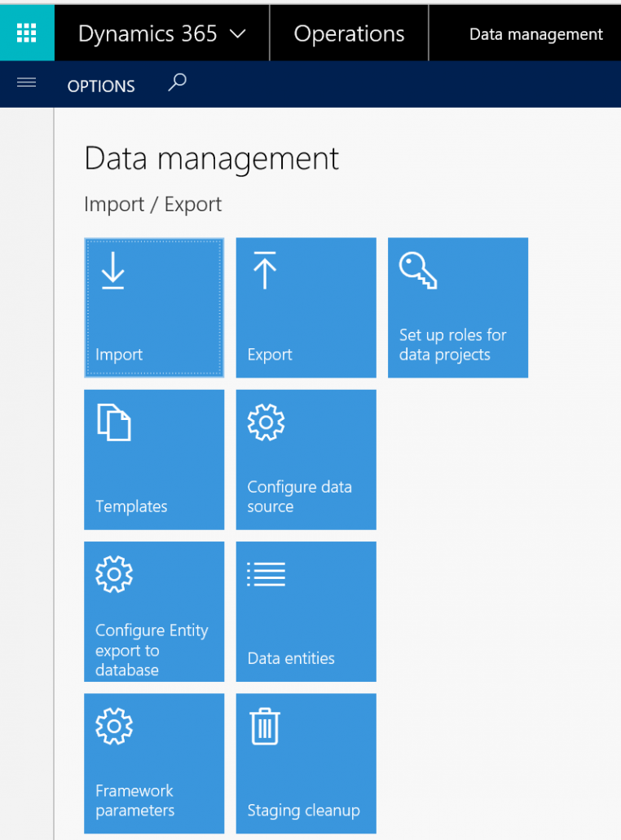The width and height of the screenshot is (621, 840).
Task: Open Configure Entity export to database
Action: click(x=153, y=611)
